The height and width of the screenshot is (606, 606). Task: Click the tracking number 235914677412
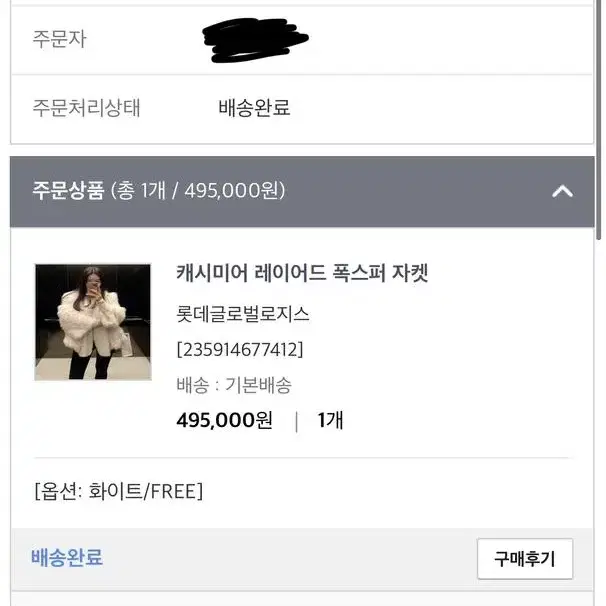pos(240,349)
